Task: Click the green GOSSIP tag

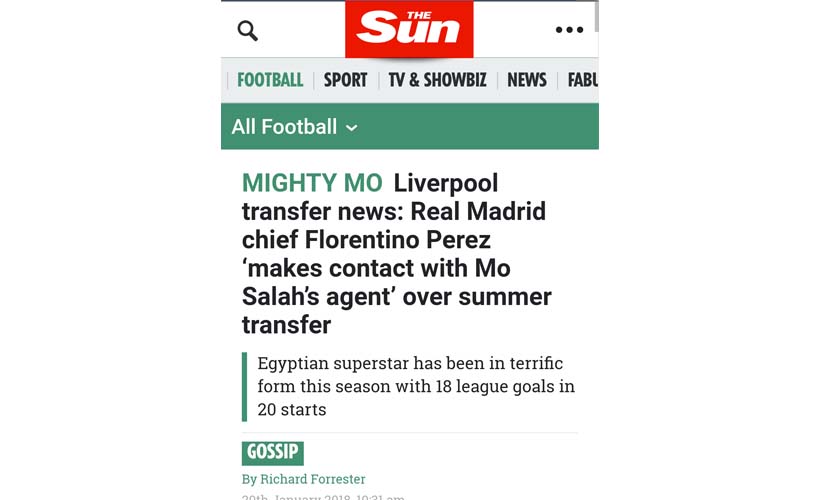Action: 272,452
